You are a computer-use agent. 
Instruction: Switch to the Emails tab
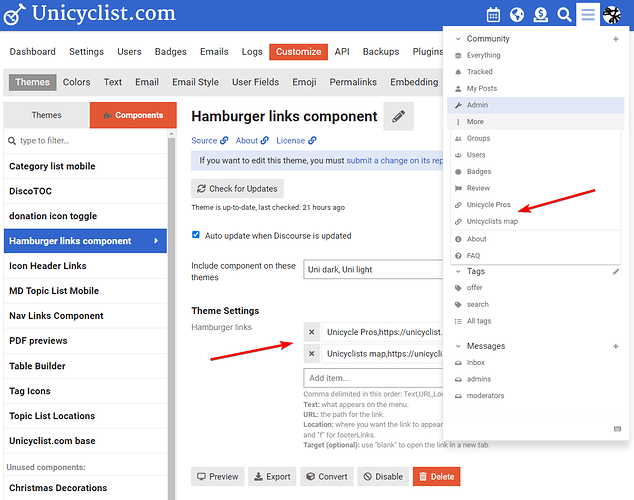(214, 52)
